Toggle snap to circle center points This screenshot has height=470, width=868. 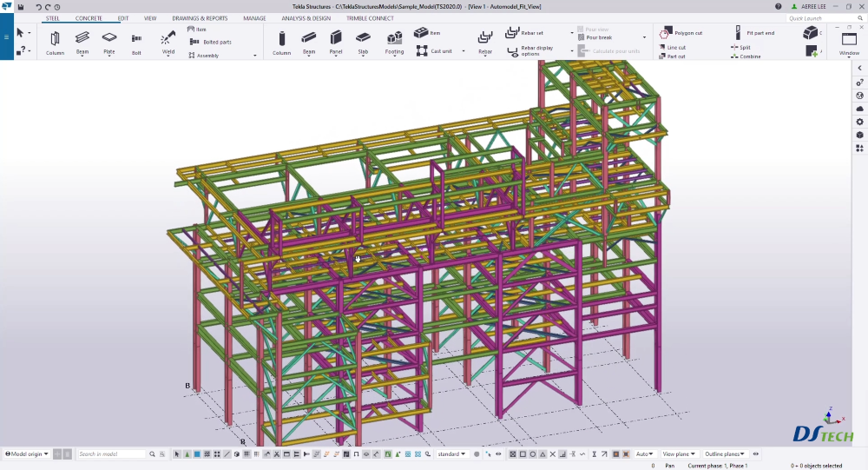533,453
